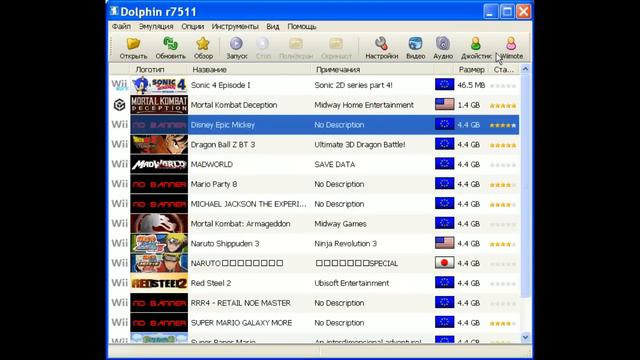Image resolution: width=640 pixels, height=360 pixels.
Task: Click the Скриншот toolbar icon
Action: [x=336, y=43]
